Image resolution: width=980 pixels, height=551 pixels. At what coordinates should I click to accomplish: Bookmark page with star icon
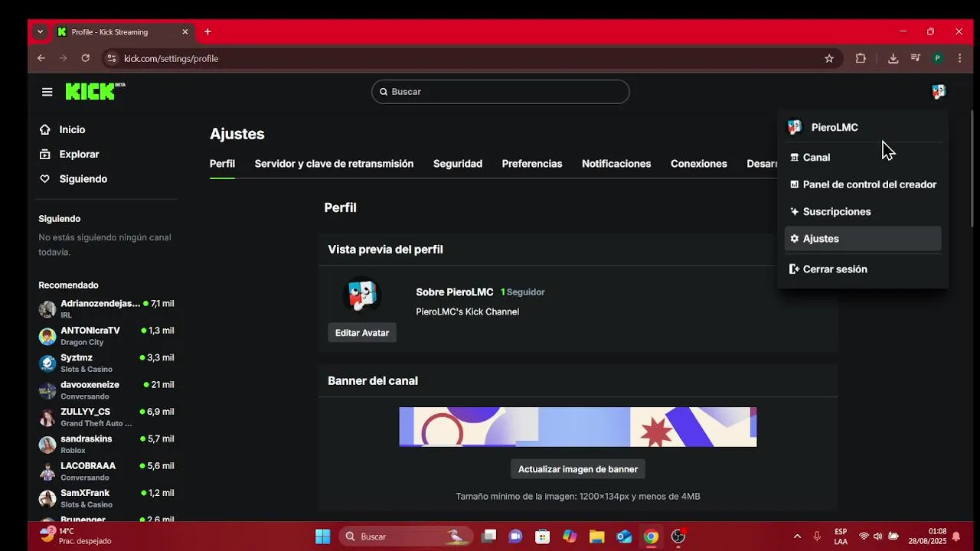coord(829,58)
